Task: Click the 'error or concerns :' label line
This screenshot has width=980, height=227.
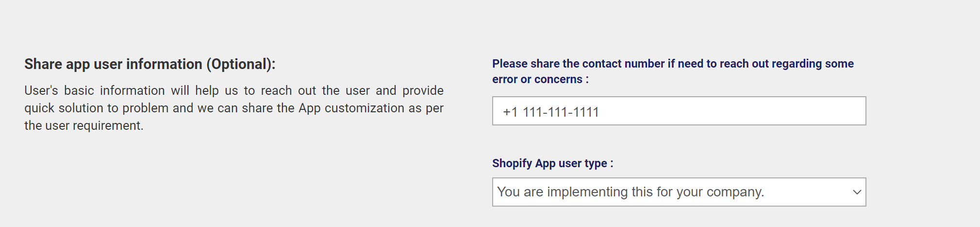Action: point(540,79)
